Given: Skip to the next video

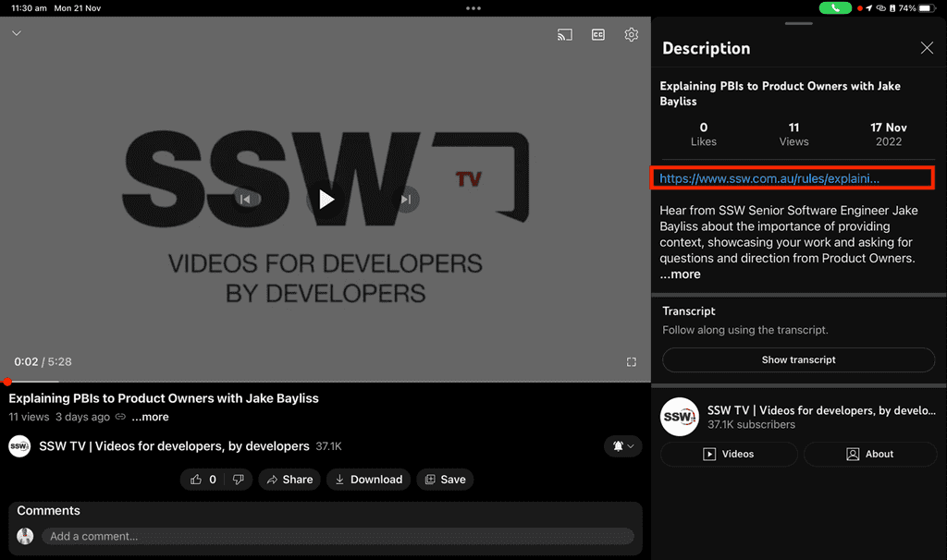Looking at the screenshot, I should tap(406, 199).
